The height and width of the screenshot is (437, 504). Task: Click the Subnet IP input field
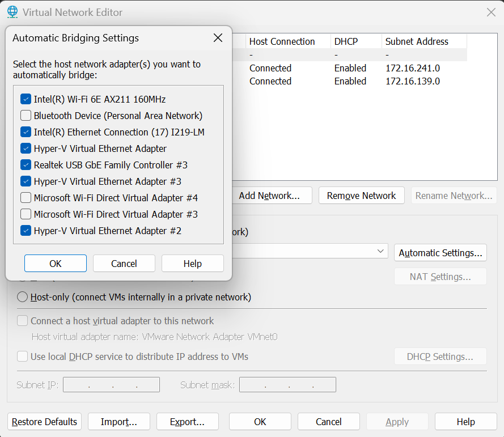click(x=111, y=385)
